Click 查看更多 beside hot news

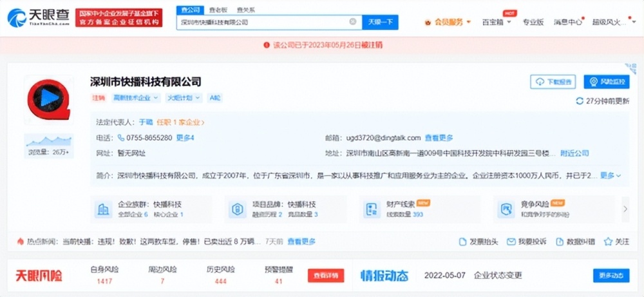coord(301,242)
